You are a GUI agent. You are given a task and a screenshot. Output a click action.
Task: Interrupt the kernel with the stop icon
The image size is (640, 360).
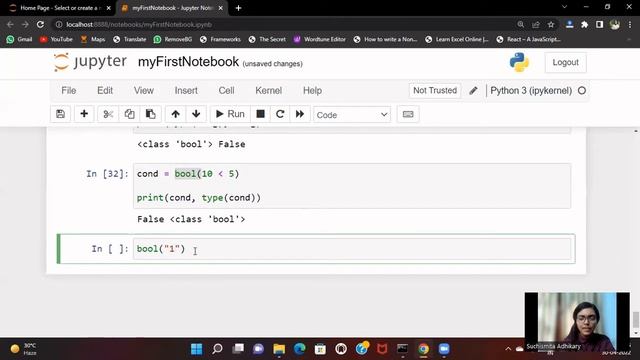pos(260,114)
